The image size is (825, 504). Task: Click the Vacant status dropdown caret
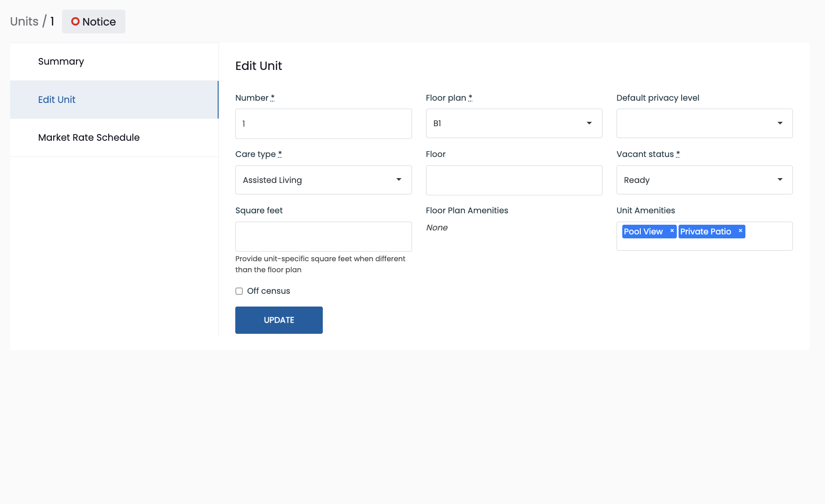point(780,179)
